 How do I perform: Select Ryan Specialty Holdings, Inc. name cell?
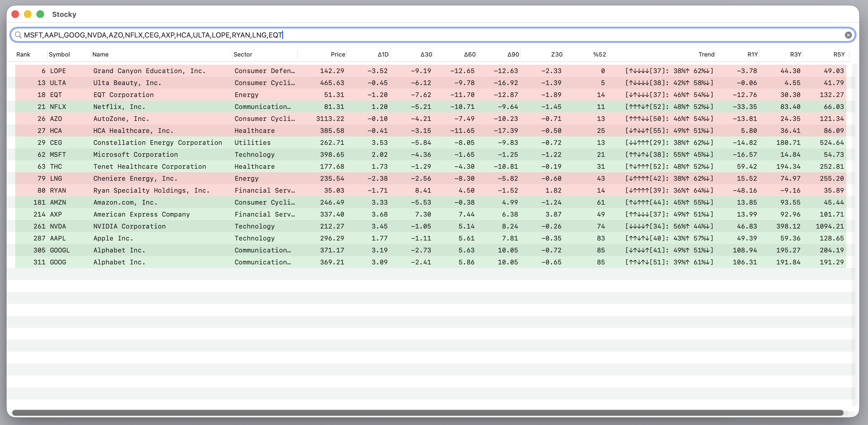(x=152, y=190)
